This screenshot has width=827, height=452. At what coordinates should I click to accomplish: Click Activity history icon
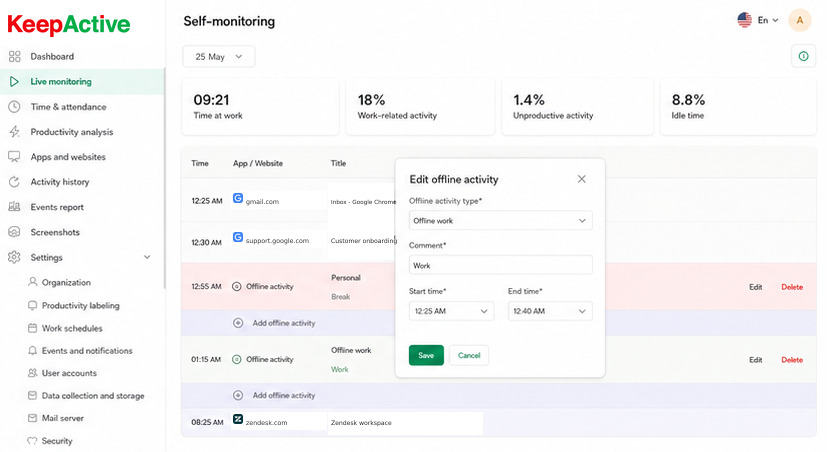[14, 182]
